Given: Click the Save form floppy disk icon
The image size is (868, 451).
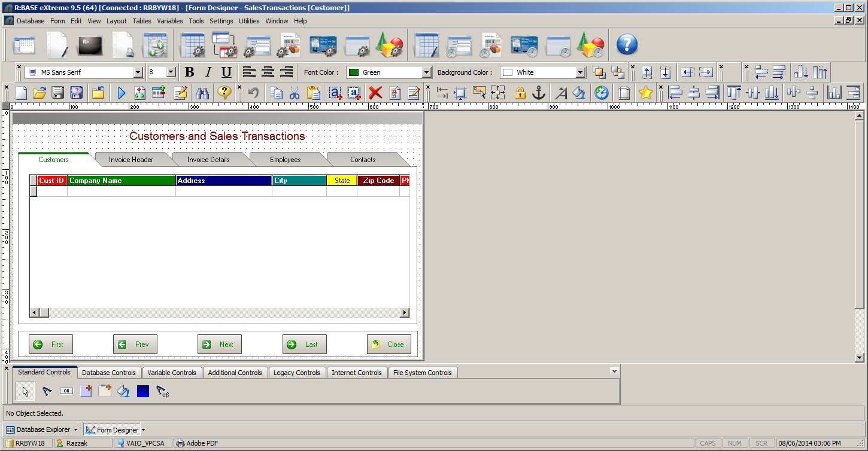Looking at the screenshot, I should 58,93.
